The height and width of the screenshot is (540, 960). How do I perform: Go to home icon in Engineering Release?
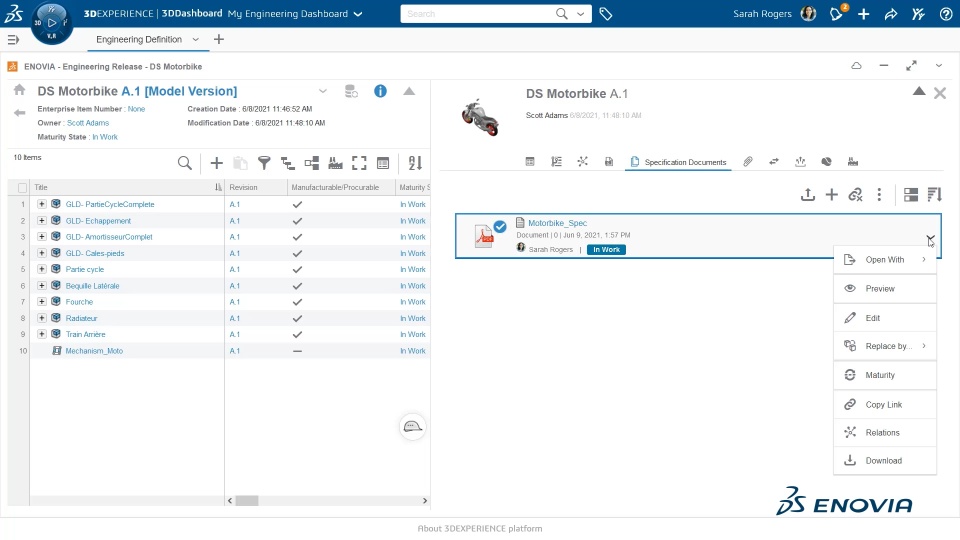20,90
